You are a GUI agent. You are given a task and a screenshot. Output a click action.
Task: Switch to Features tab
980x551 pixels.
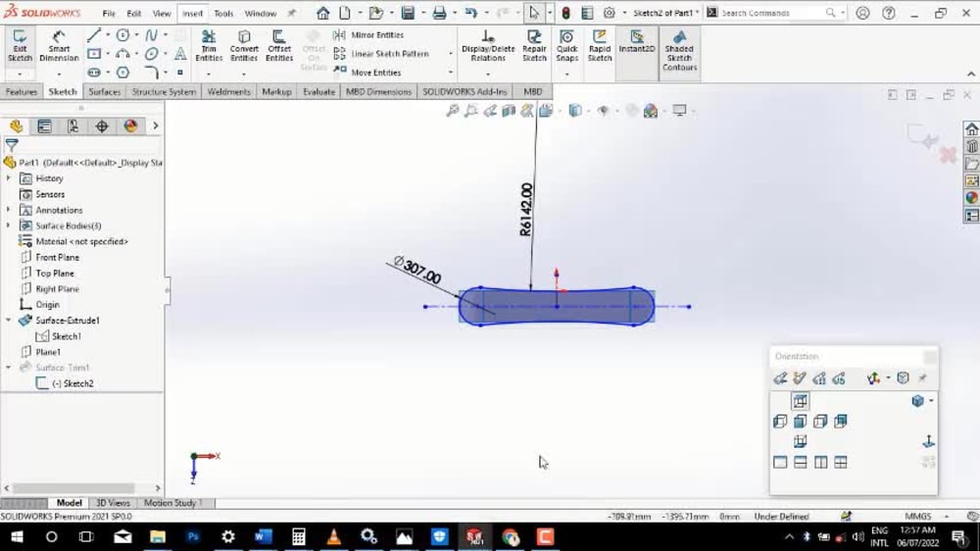click(x=22, y=92)
